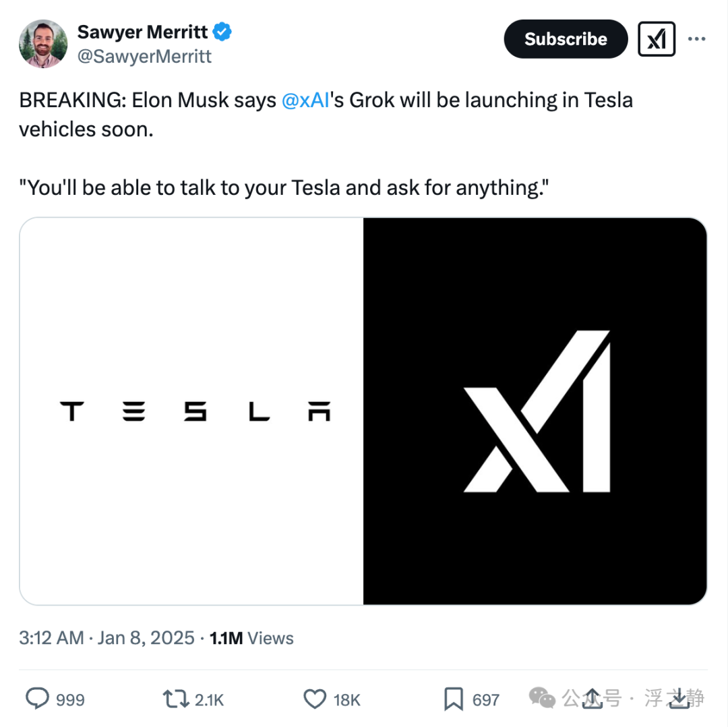The image size is (728, 727).
Task: Click the repost arrows icon
Action: pos(175,699)
